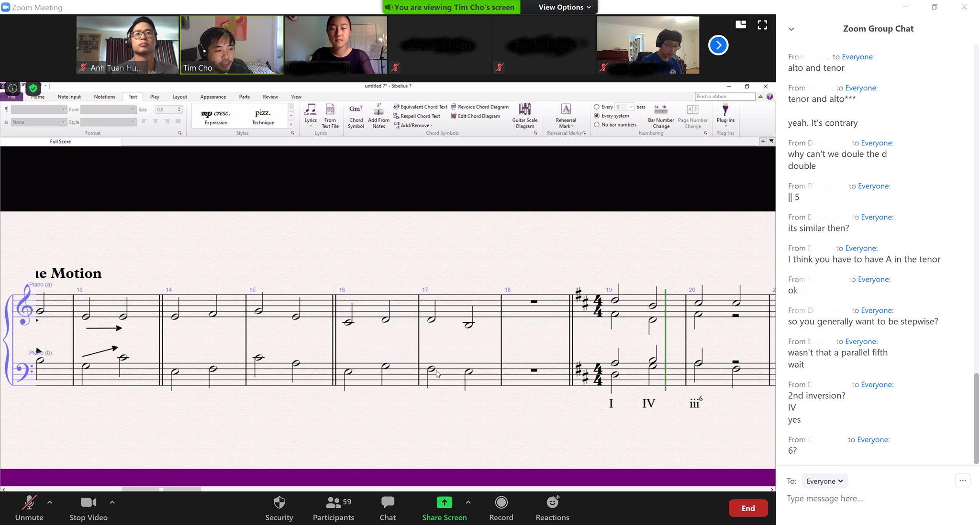Switch to the Play ribbon tab
This screenshot has height=525, width=980.
coord(155,97)
